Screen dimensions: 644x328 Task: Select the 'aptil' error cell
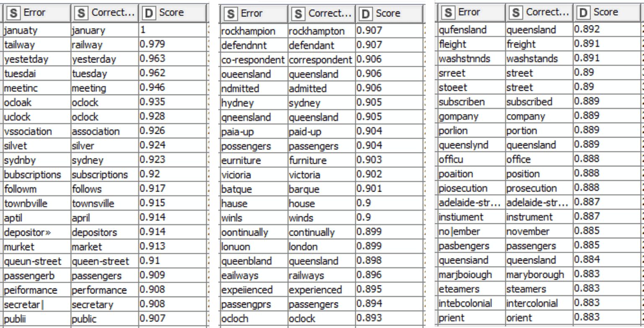pos(36,218)
